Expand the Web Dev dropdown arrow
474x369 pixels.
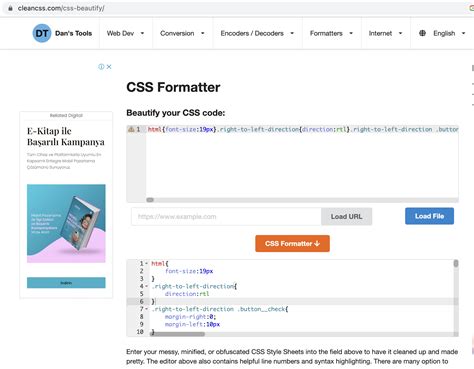pyautogui.click(x=142, y=33)
